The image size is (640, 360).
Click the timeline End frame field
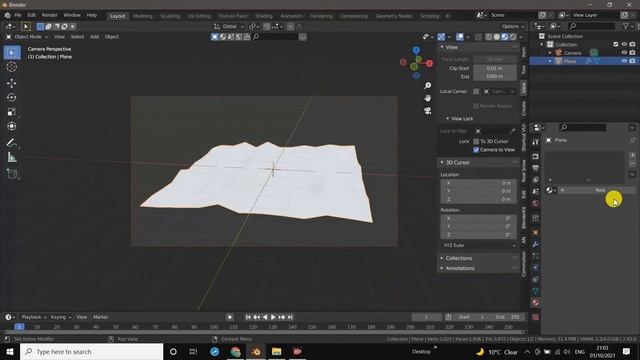coord(508,317)
